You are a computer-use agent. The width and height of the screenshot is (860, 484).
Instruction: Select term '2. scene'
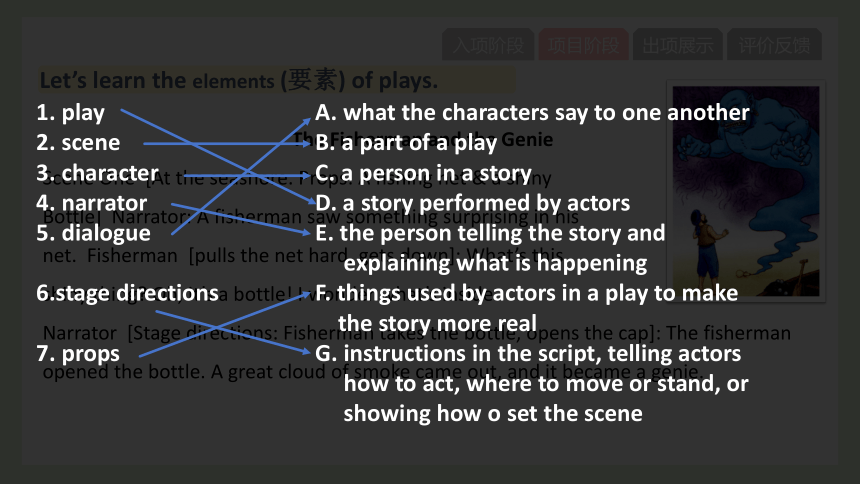pyautogui.click(x=78, y=143)
